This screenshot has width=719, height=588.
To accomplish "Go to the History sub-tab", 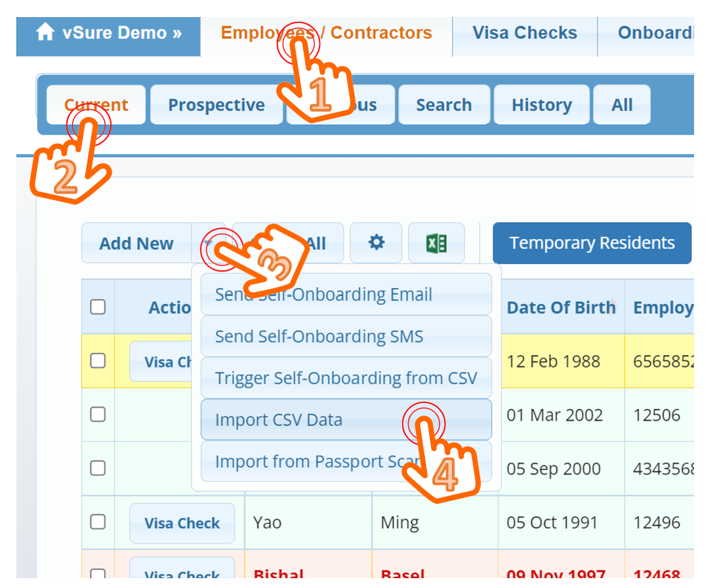I will pos(541,105).
